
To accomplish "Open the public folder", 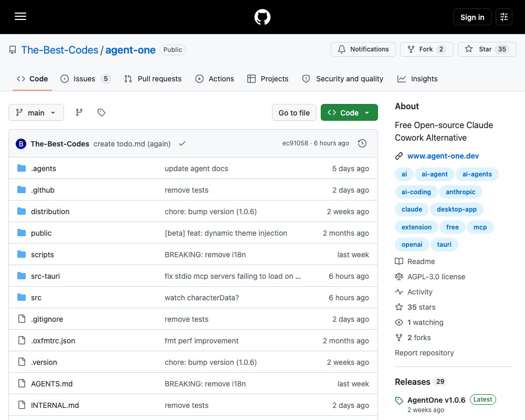I will point(41,233).
